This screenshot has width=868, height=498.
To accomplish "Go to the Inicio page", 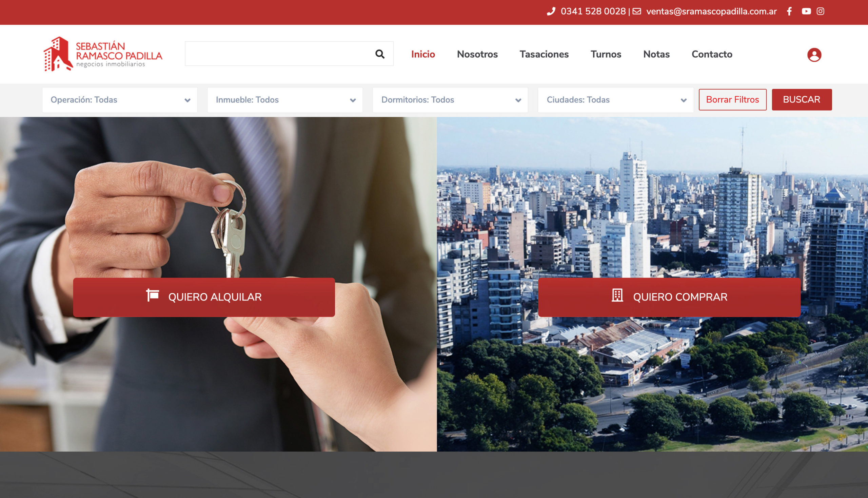I will 423,54.
